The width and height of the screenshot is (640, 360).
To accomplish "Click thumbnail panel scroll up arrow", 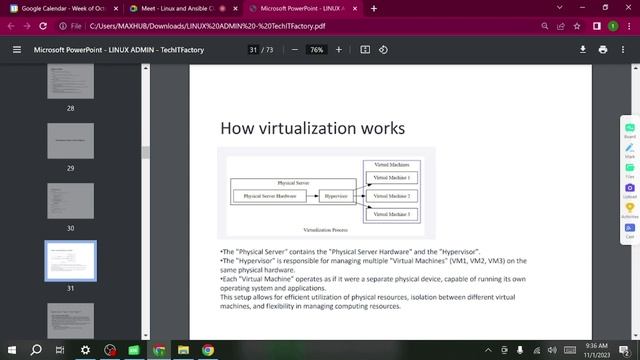I will coord(146,68).
